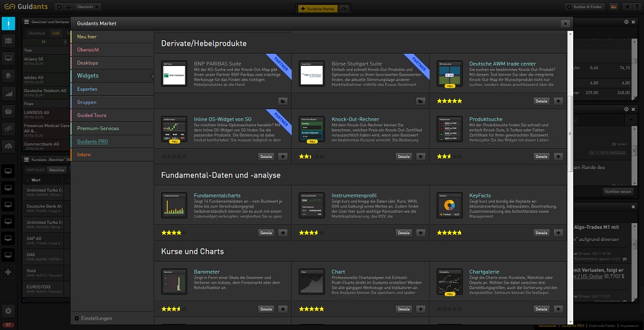Close the Guidants Market dialog
The width and height of the screenshot is (644, 330).
click(565, 23)
